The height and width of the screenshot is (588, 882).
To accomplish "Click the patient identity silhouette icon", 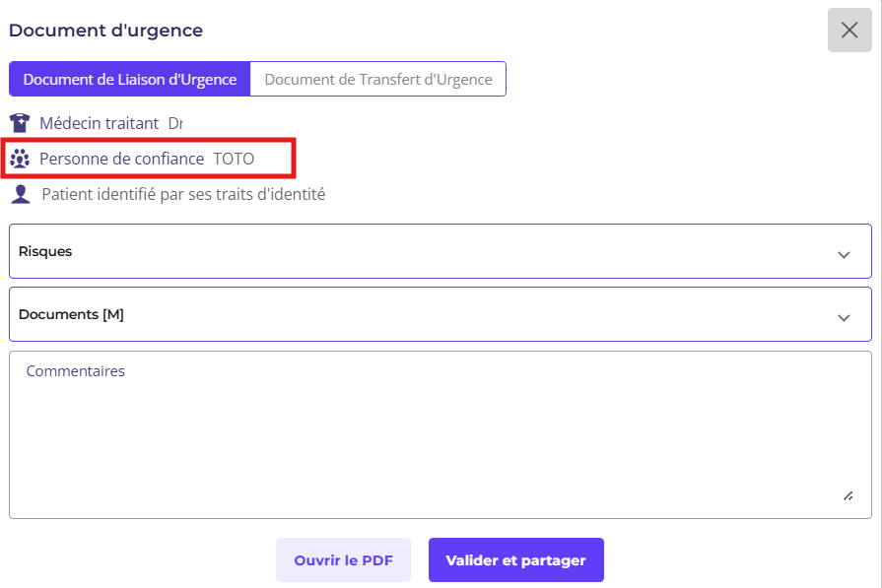I will pos(20,194).
